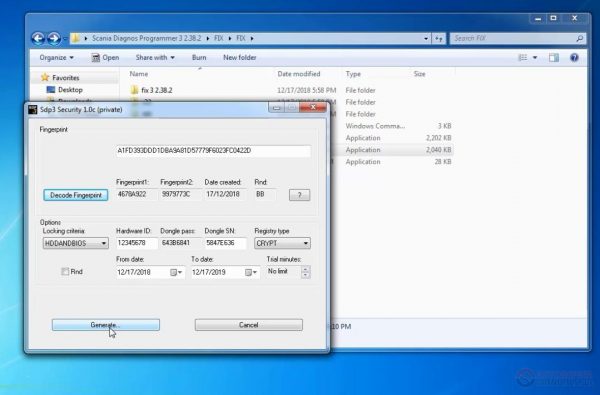Click the Desktop icon in sidebar
The image size is (600, 395).
pyautogui.click(x=51, y=90)
